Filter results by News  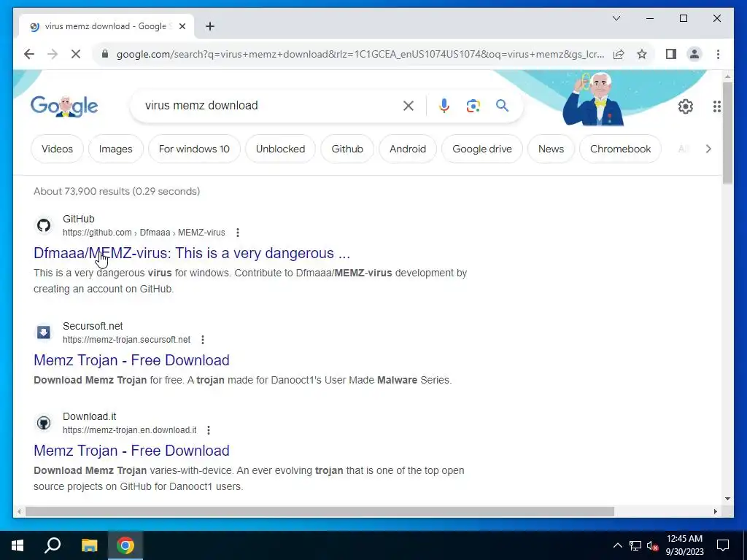tap(551, 149)
